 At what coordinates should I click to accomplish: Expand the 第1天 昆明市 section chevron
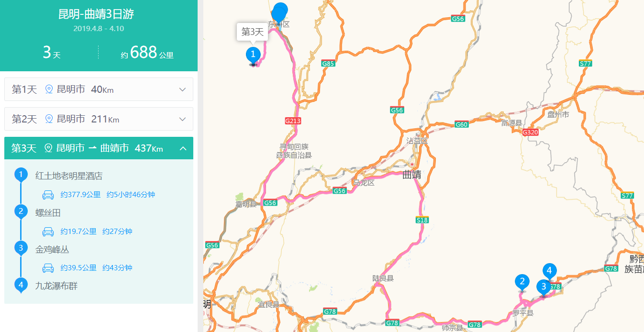pyautogui.click(x=182, y=89)
